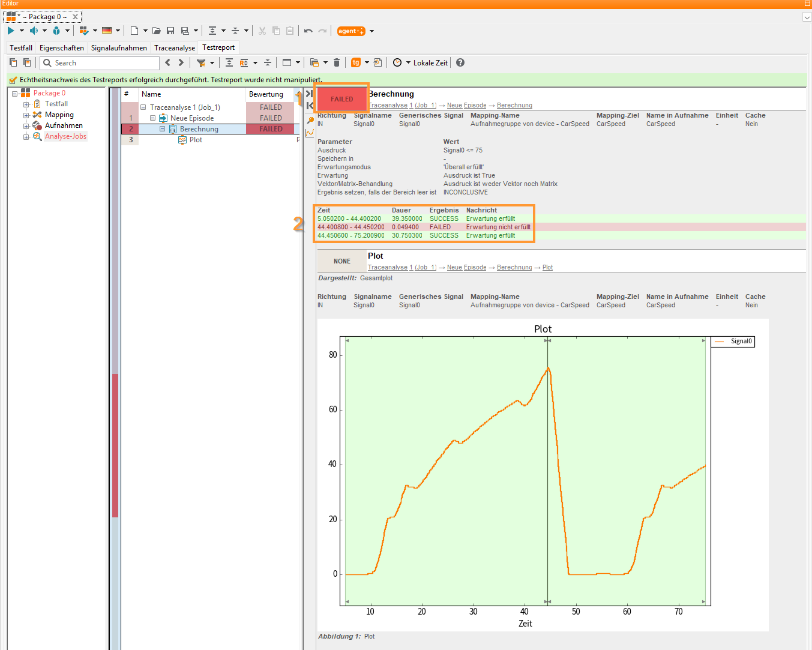Click the clock time-format icon
The width and height of the screenshot is (812, 650).
tap(397, 62)
